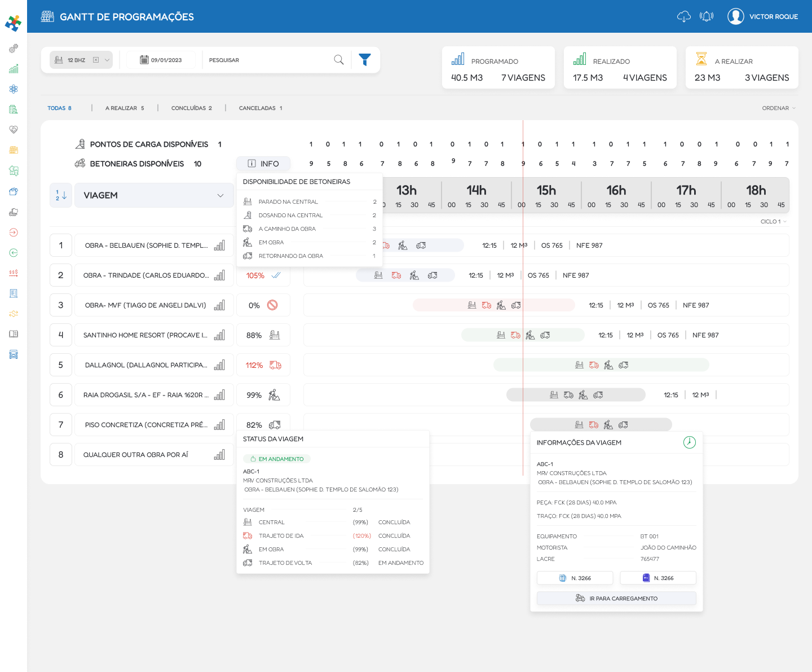Viewport: 812px width, 672px height.
Task: Toggle the 1-2 sort order button
Action: pos(61,195)
